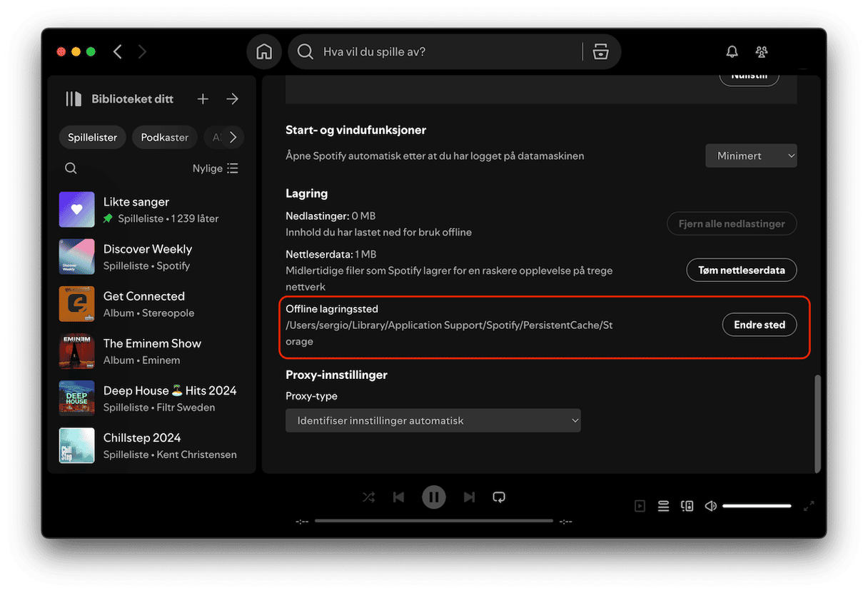Toggle shuffle playback
This screenshot has height=593, width=868.
368,497
